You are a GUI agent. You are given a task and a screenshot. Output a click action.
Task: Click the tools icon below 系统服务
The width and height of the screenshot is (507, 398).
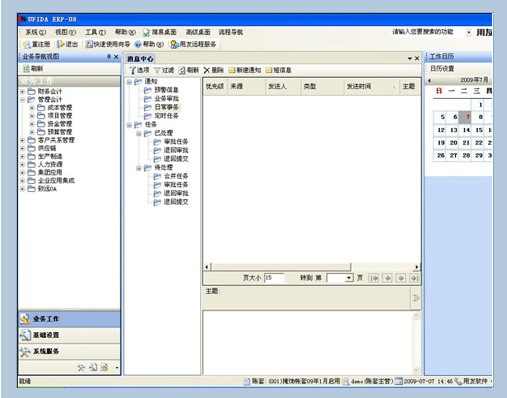81,367
